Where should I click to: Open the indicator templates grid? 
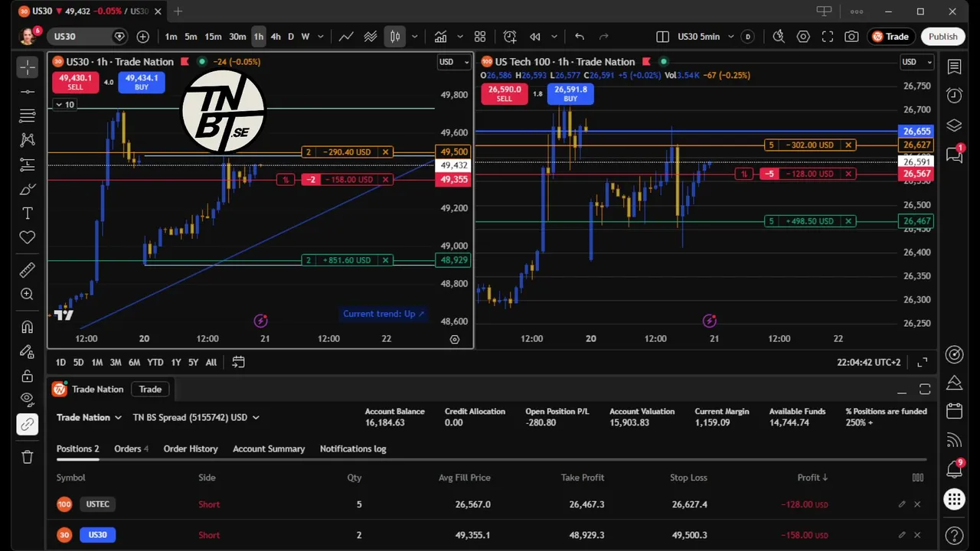point(480,36)
